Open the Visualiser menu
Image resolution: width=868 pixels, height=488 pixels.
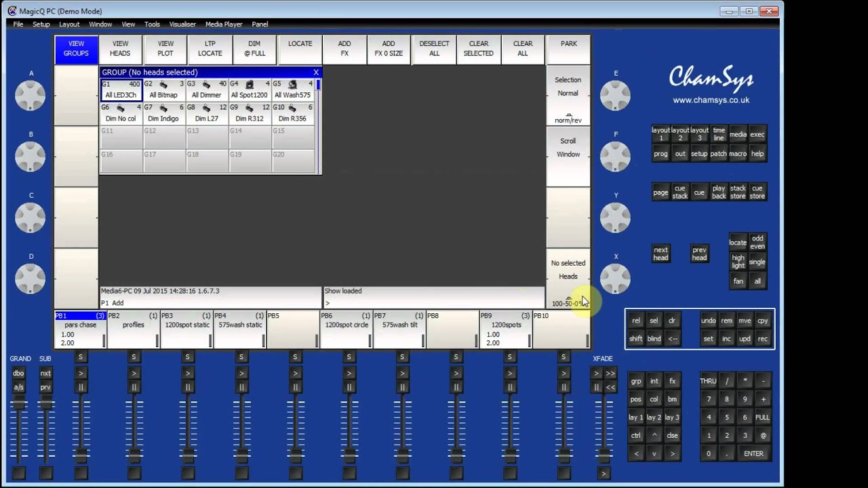(182, 24)
